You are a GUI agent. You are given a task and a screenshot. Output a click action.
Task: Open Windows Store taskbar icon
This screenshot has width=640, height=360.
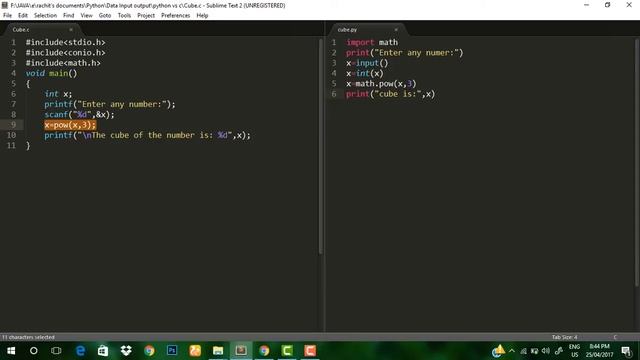(x=103, y=351)
